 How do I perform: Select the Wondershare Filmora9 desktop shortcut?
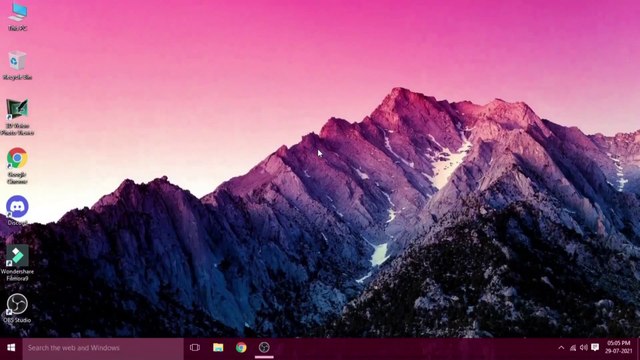[x=17, y=262]
